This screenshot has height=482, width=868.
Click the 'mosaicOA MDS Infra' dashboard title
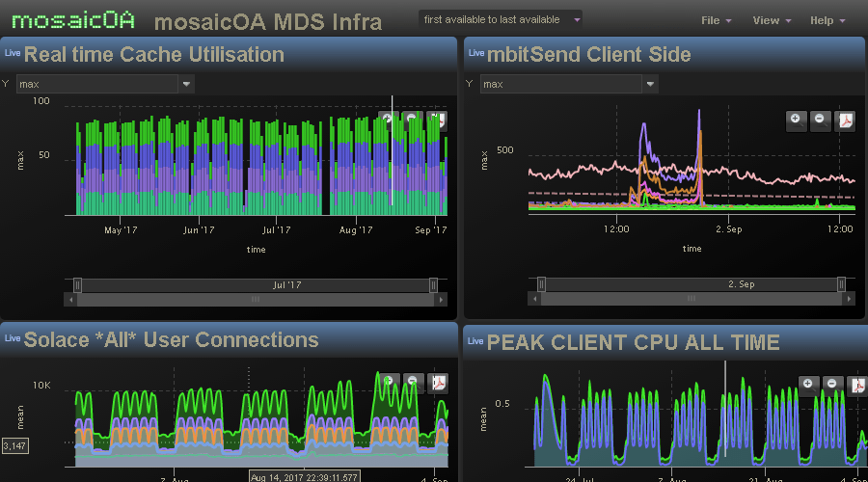268,22
